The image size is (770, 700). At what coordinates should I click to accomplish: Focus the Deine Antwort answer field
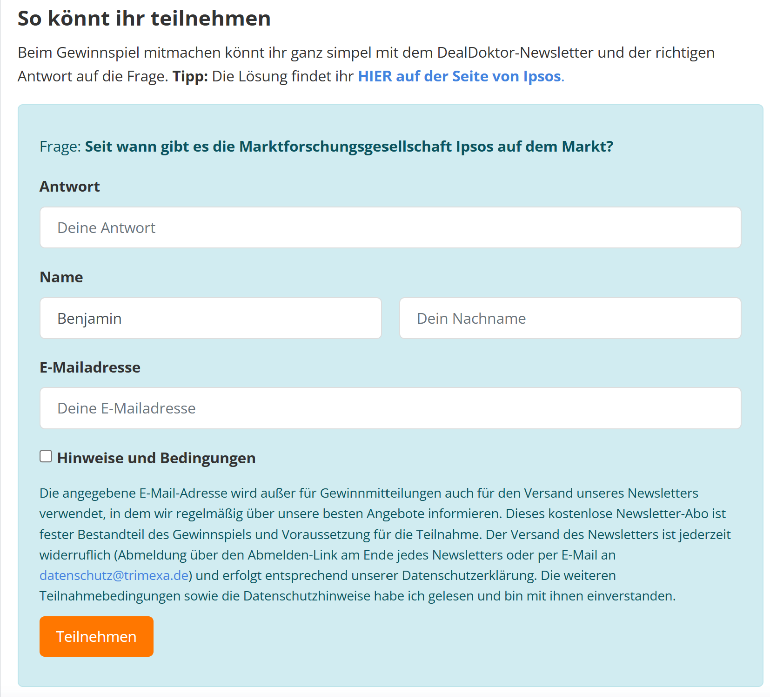click(390, 227)
